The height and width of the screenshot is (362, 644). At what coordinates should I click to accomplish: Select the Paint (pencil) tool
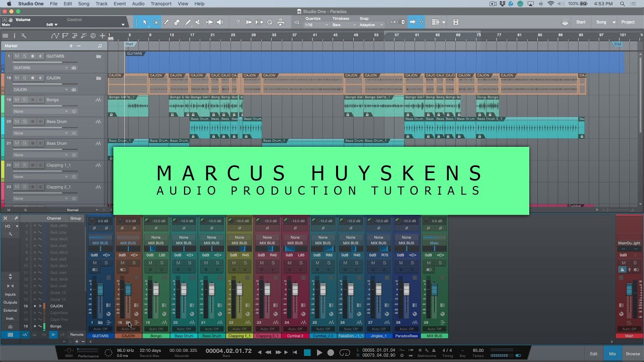pyautogui.click(x=188, y=22)
